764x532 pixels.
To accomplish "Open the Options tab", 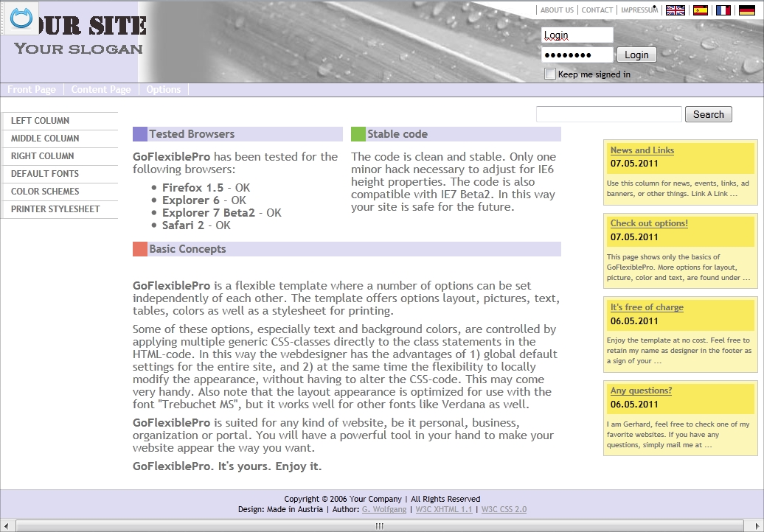I will [163, 90].
